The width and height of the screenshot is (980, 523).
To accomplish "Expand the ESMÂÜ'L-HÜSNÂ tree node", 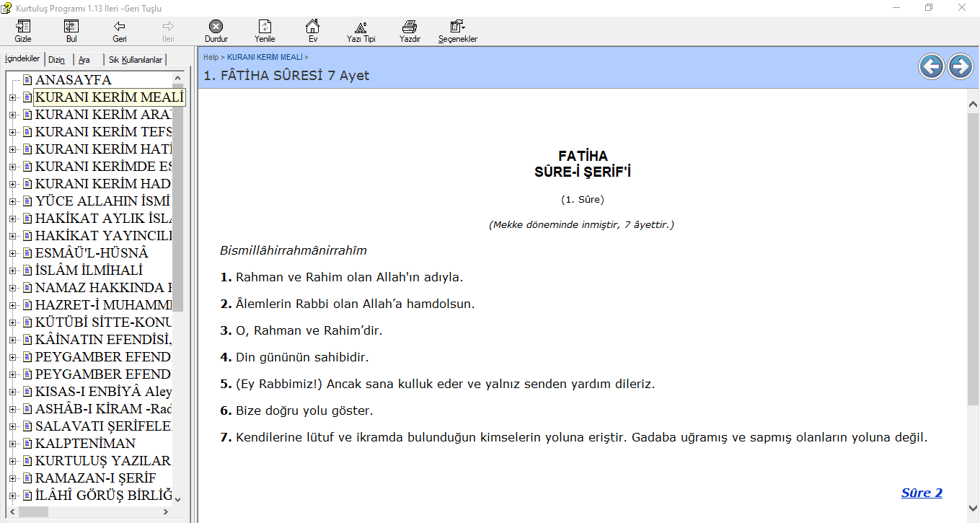I will tap(12, 253).
